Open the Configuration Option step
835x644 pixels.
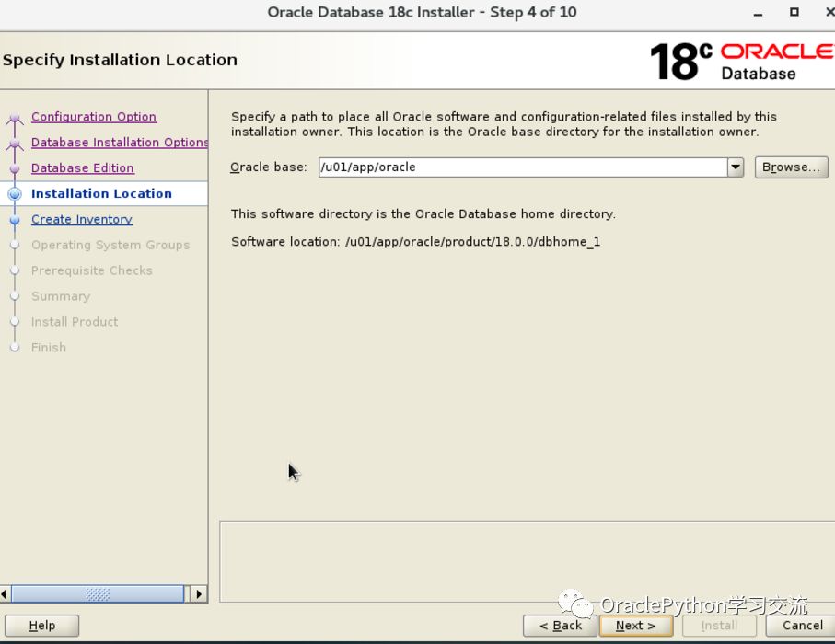94,117
